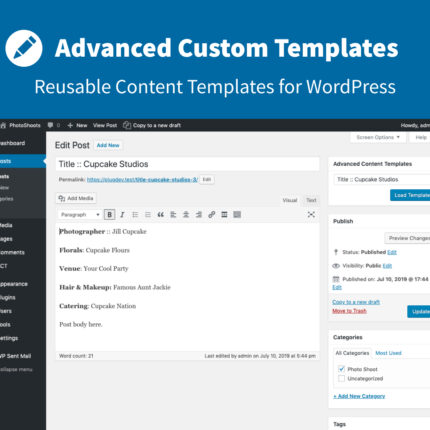Viewport: 430px width, 430px height.
Task: Click Copy to a new draft in admin bar
Action: [152, 125]
